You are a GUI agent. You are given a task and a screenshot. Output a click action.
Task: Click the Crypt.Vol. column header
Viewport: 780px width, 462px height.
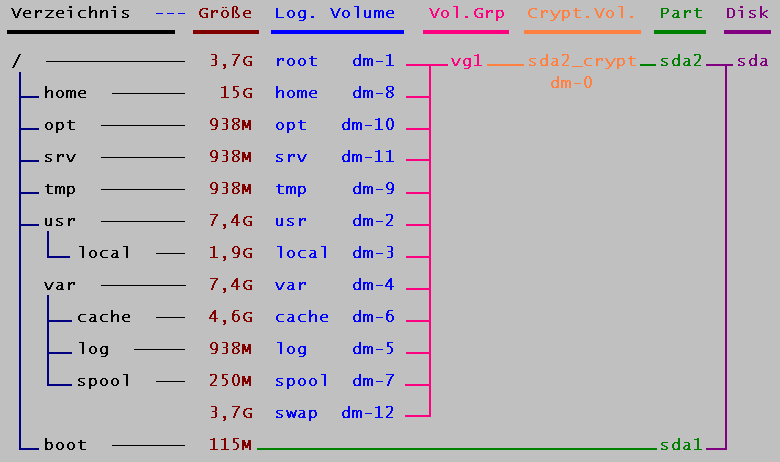(x=582, y=14)
